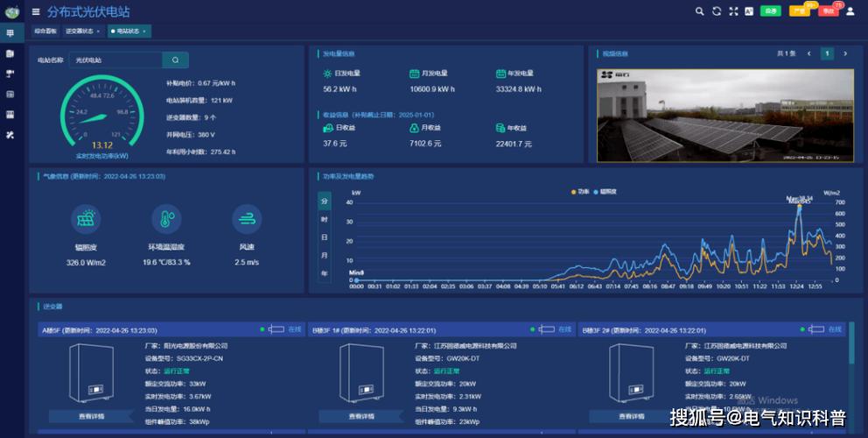Click the B栋3F 1# inverter image
Screen dimensions: 868x438
(361, 373)
